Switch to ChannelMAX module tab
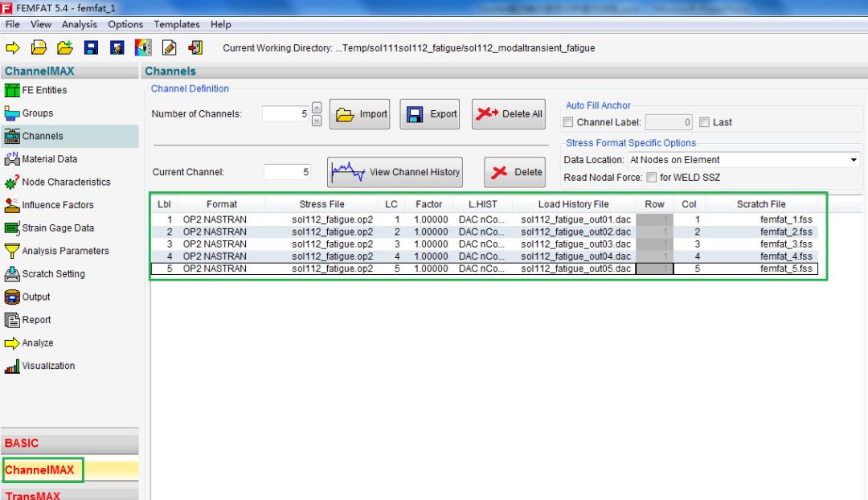Screen dimensions: 868x500 (70, 470)
